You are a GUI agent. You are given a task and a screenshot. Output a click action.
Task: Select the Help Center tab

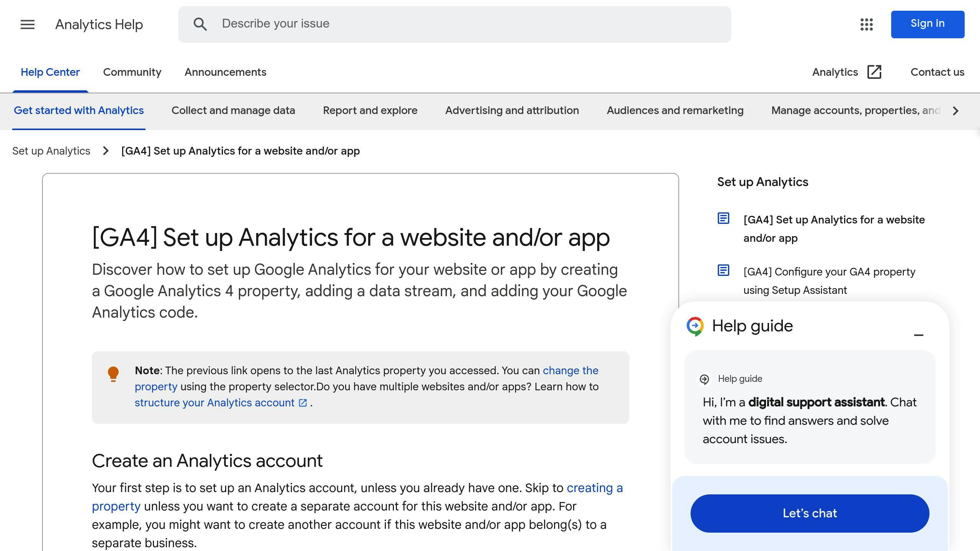point(50,72)
